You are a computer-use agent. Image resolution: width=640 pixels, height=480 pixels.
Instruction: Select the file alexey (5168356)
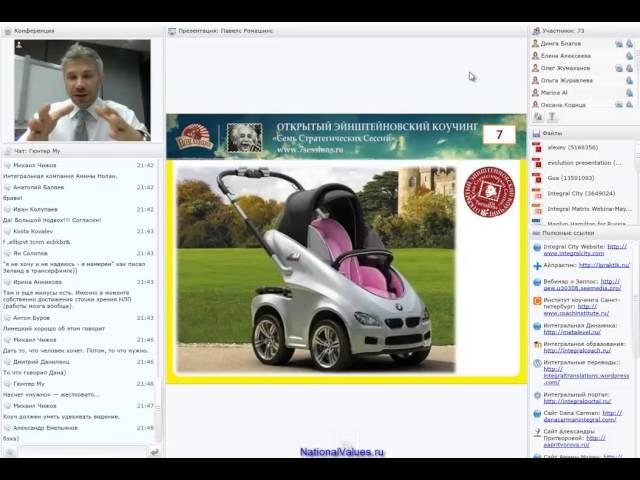point(572,147)
